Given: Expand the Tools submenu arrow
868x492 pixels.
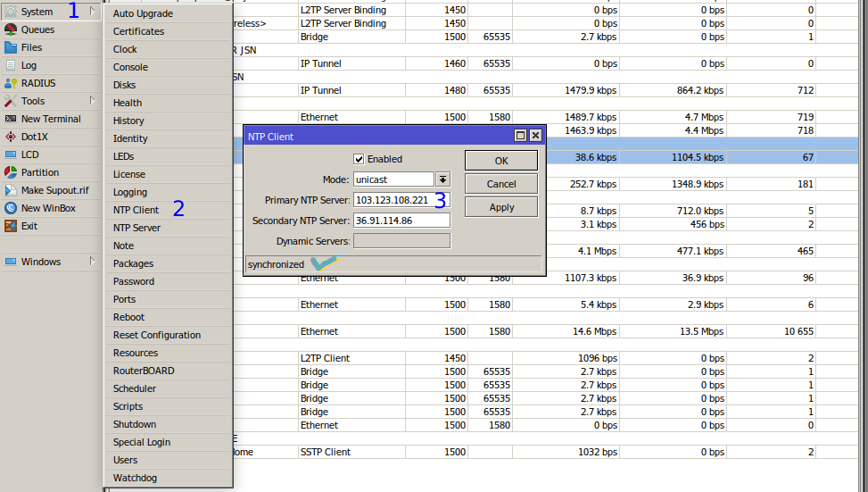Looking at the screenshot, I should (x=93, y=100).
